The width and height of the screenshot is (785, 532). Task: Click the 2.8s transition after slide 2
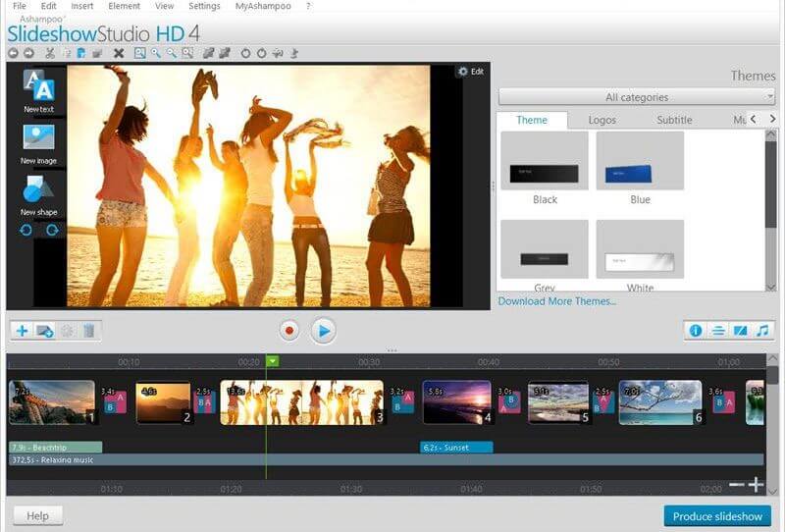[x=204, y=401]
